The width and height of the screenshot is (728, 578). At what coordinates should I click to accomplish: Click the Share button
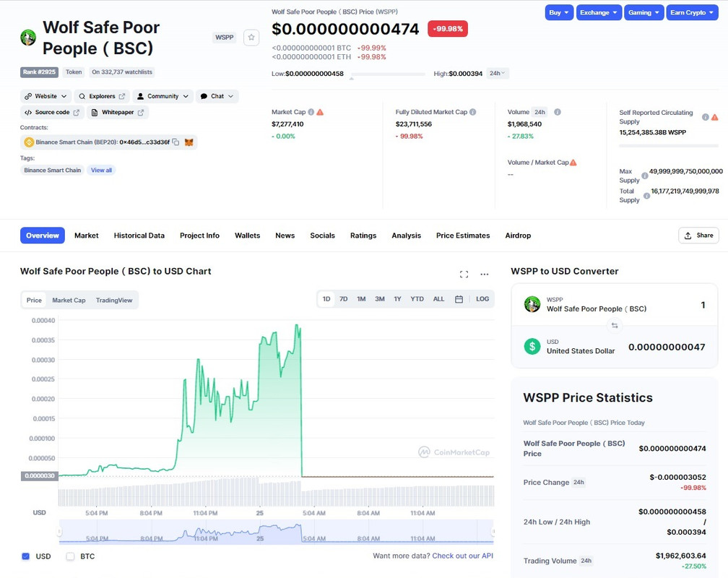698,236
